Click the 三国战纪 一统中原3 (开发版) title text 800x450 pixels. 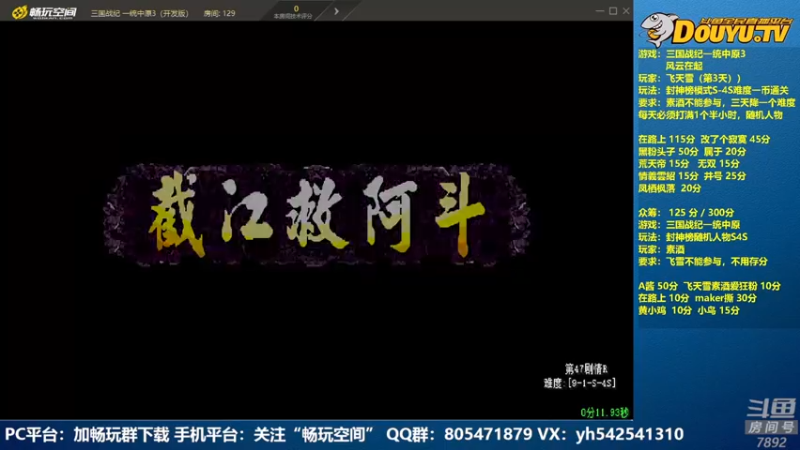140,13
